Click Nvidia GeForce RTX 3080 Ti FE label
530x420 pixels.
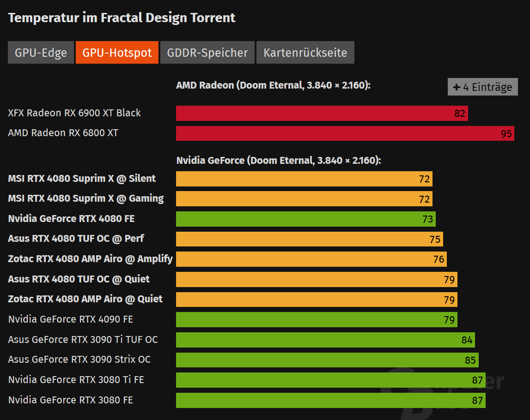76,379
